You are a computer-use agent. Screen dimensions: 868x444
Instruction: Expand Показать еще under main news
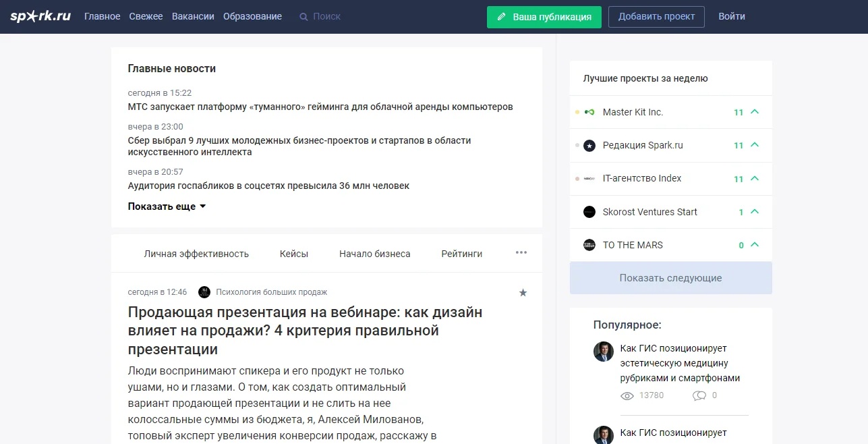167,206
